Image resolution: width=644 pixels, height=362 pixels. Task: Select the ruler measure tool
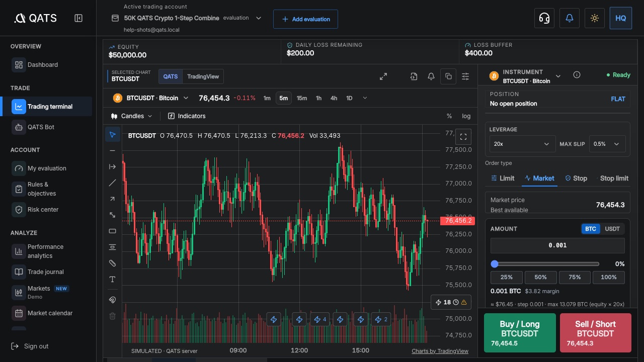pos(112,263)
